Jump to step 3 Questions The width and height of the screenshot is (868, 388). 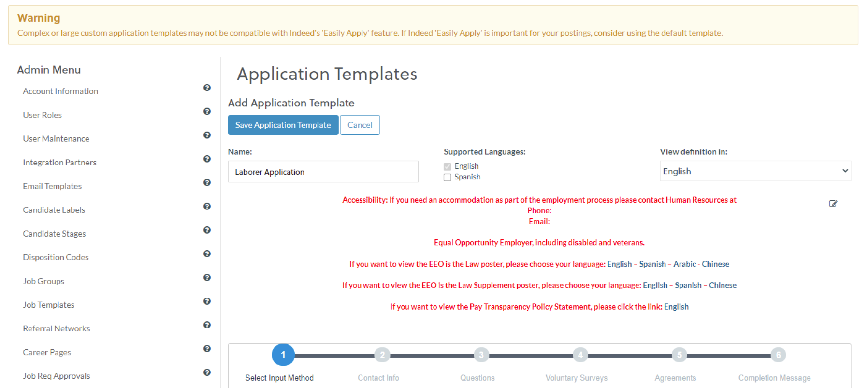[481, 355]
